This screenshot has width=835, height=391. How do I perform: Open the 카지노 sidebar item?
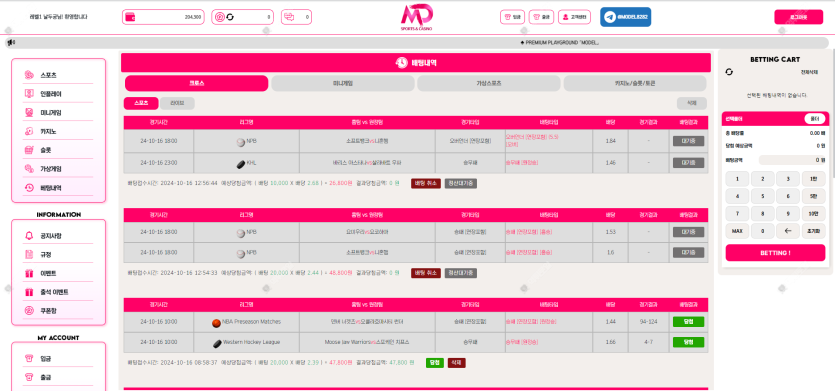tap(50, 132)
